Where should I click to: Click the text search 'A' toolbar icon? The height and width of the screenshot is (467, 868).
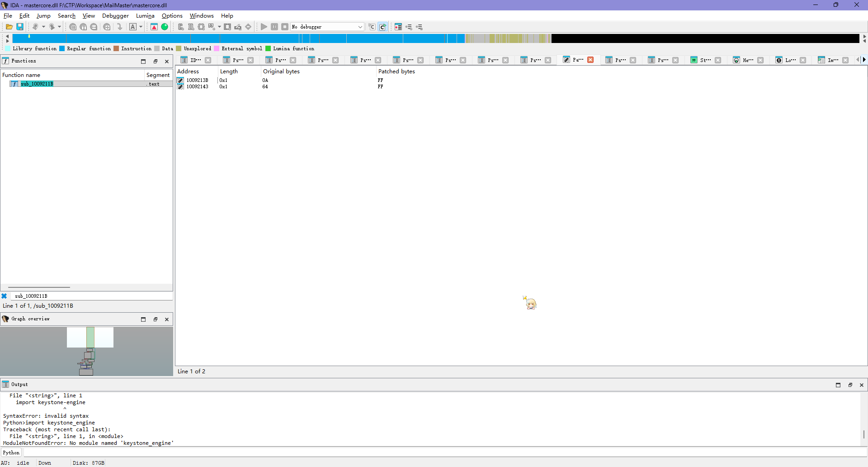tap(133, 27)
